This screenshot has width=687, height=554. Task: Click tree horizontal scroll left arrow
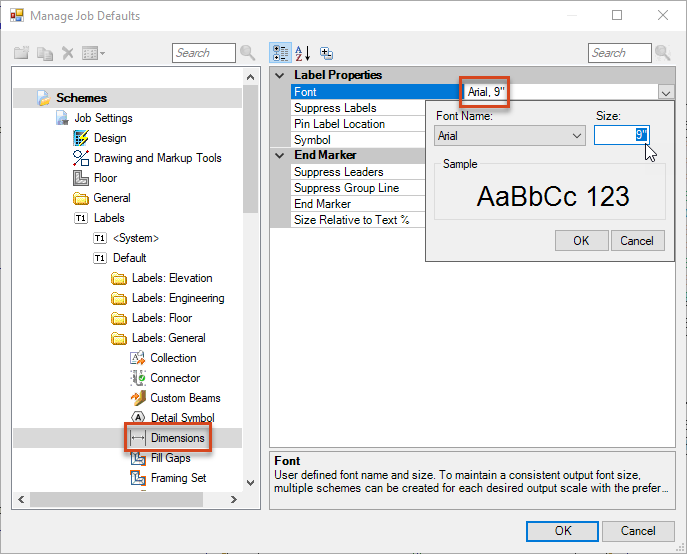(21, 499)
